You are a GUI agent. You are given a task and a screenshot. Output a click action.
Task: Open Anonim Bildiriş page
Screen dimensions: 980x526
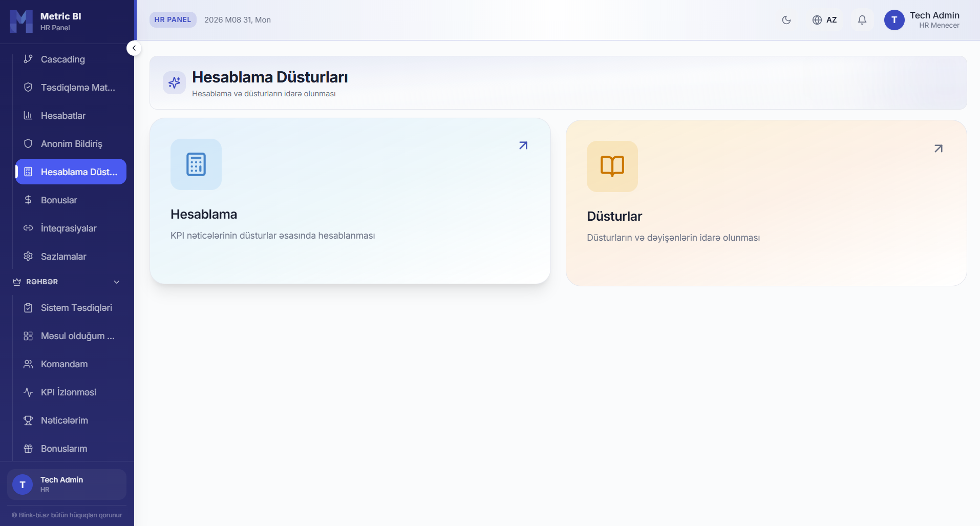pos(71,144)
